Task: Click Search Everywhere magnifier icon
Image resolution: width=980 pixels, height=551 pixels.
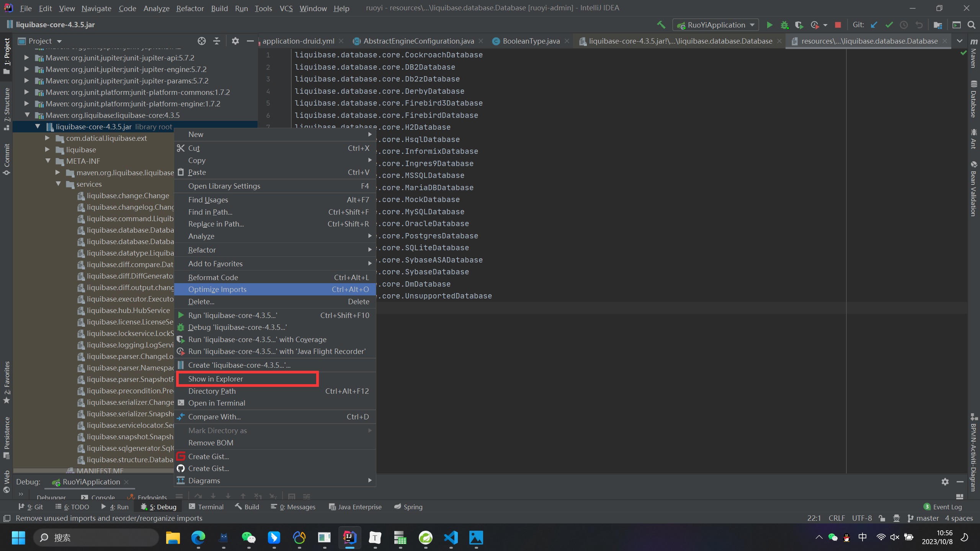Action: coord(971,25)
